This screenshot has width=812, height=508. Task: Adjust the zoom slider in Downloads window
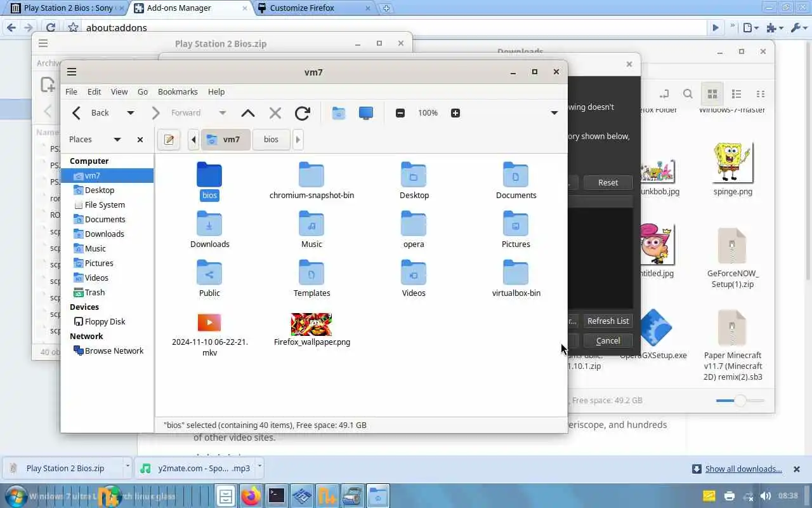pos(740,401)
